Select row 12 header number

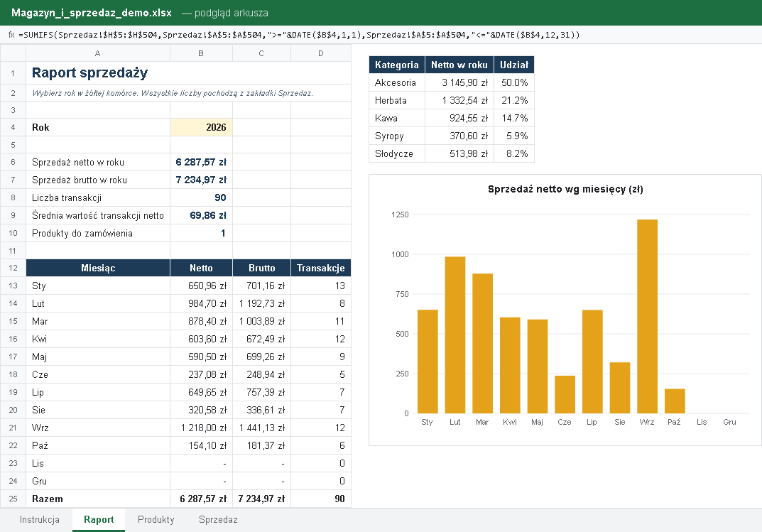click(x=13, y=268)
